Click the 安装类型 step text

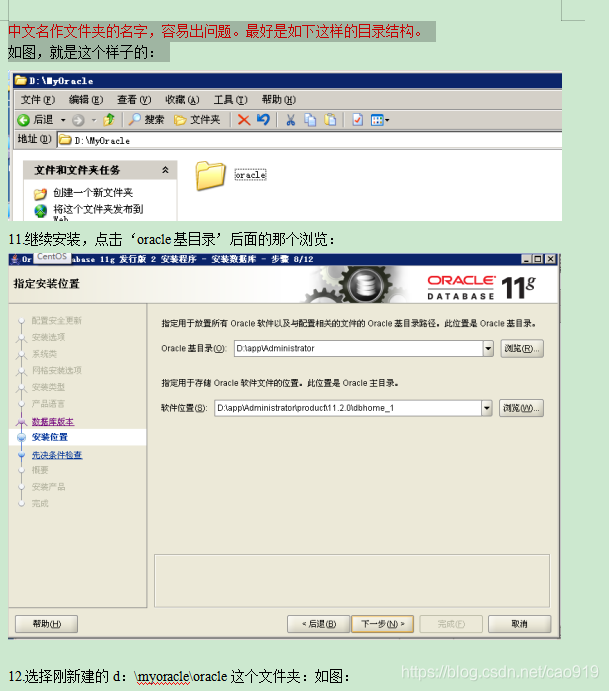click(48, 387)
